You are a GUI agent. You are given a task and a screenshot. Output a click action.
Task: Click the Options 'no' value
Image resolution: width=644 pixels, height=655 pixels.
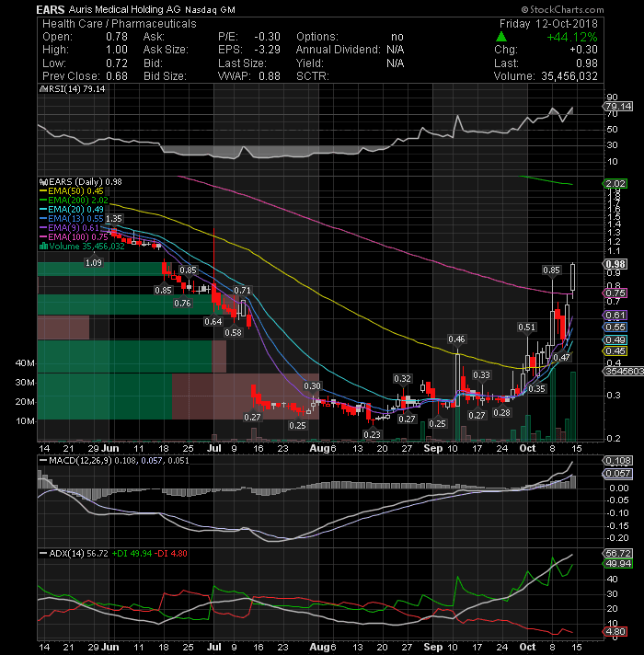(397, 37)
